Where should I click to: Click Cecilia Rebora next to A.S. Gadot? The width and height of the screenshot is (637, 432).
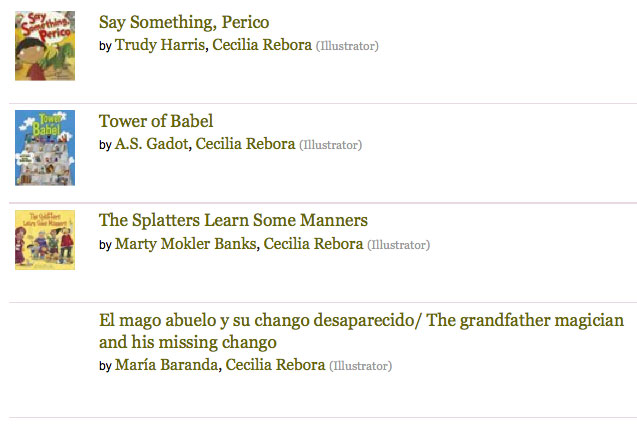click(245, 144)
